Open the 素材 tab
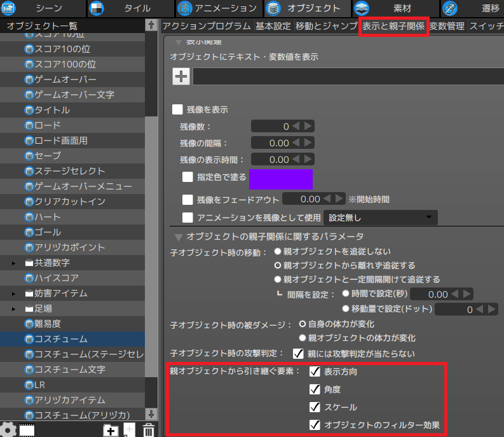 (395, 8)
